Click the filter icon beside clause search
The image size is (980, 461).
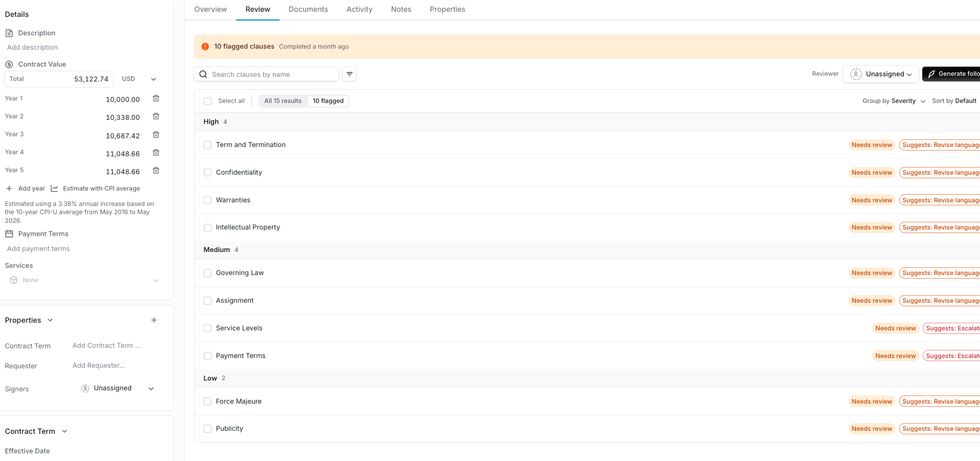pyautogui.click(x=350, y=74)
